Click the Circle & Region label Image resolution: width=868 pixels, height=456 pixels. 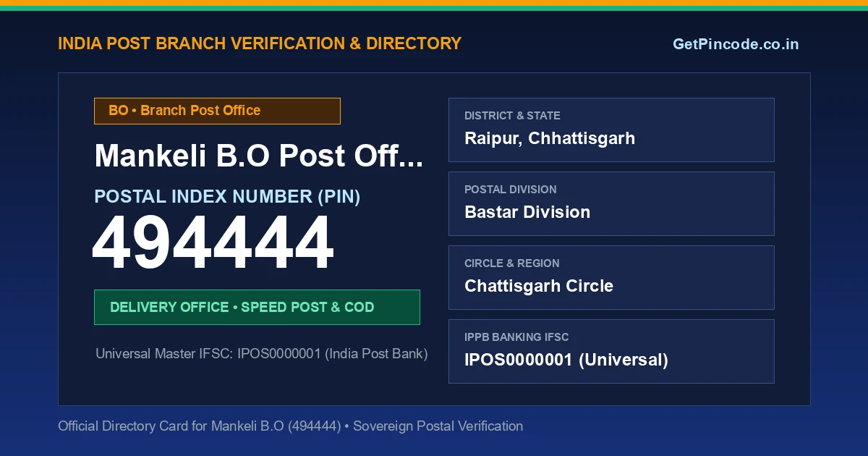512,263
